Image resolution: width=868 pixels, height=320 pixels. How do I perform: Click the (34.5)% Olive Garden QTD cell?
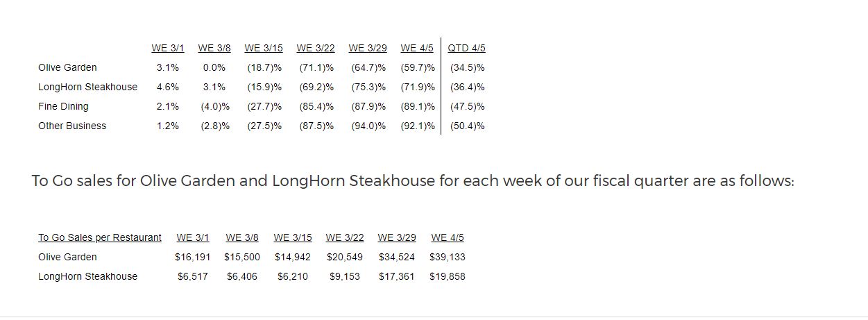click(467, 67)
